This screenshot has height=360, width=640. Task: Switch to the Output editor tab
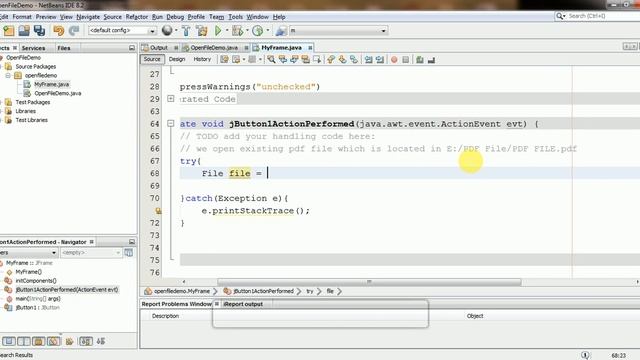click(159, 48)
